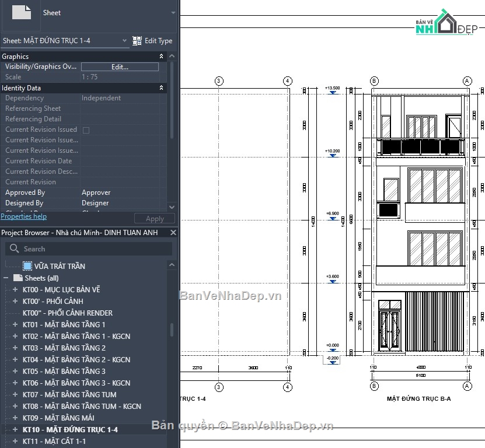Viewport: 485px width, 448px height.
Task: Expand KT11 - MẶT CẮT 1-1 node
Action: click(x=15, y=441)
